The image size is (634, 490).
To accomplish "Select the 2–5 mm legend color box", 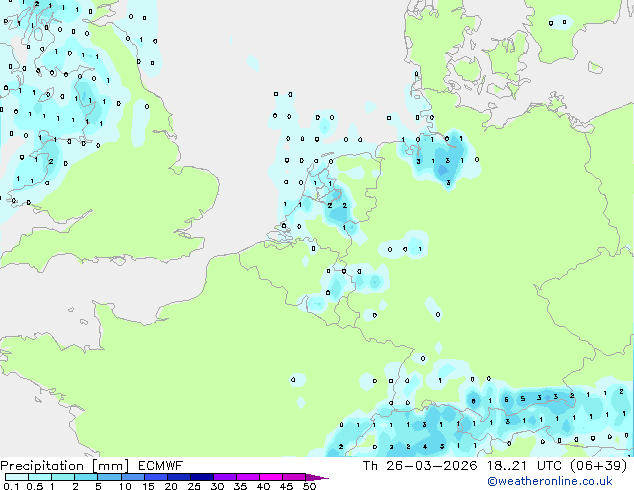I will coord(86,477).
